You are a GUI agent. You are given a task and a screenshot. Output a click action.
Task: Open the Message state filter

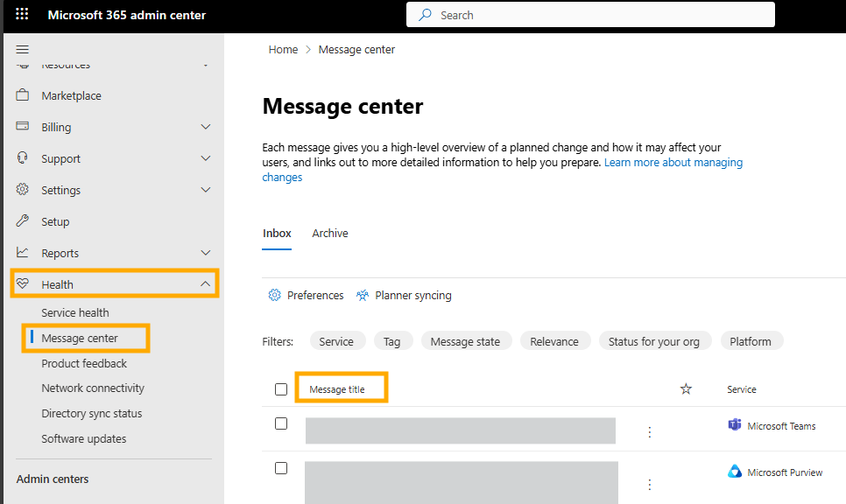[466, 341]
